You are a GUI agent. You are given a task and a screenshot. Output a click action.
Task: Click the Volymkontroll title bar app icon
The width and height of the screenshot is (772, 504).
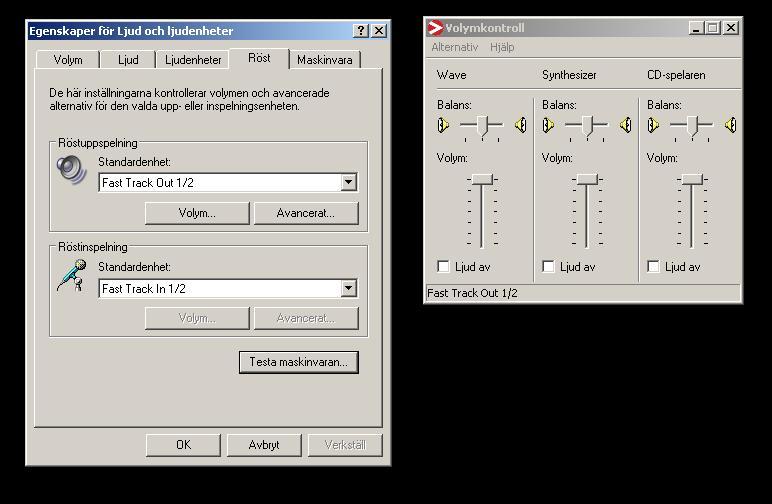[435, 28]
